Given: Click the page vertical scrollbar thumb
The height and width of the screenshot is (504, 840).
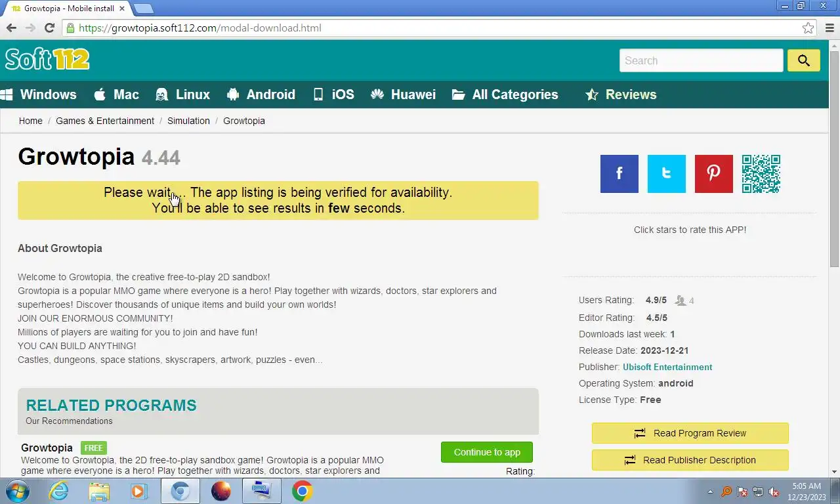Looking at the screenshot, I should coord(834,158).
